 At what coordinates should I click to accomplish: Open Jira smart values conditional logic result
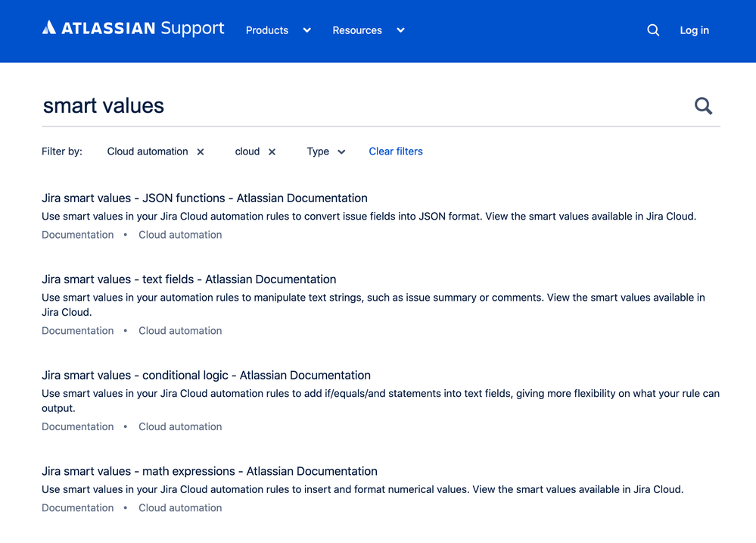pos(206,375)
